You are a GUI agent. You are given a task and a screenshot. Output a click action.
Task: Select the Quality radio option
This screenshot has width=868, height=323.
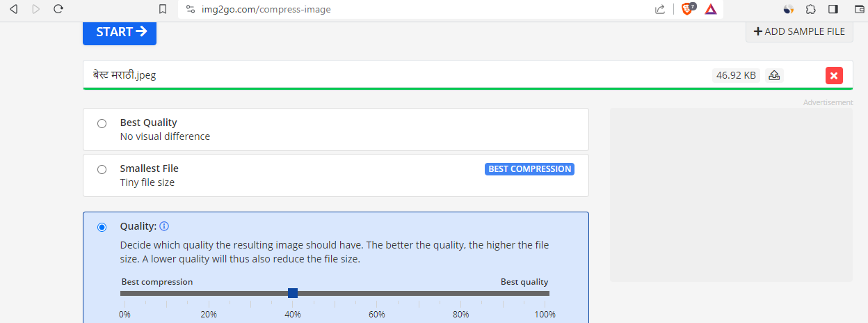pyautogui.click(x=102, y=227)
